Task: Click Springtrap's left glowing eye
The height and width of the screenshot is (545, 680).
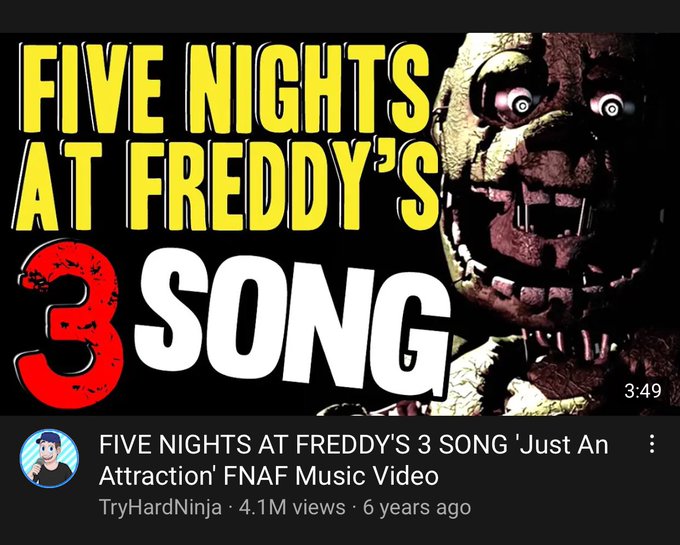Action: tap(521, 104)
